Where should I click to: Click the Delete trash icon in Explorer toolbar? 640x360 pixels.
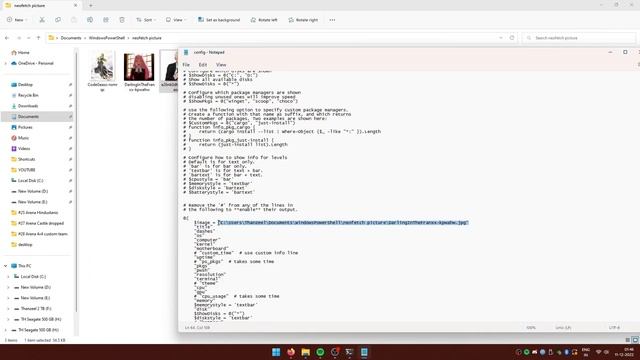pos(122,20)
